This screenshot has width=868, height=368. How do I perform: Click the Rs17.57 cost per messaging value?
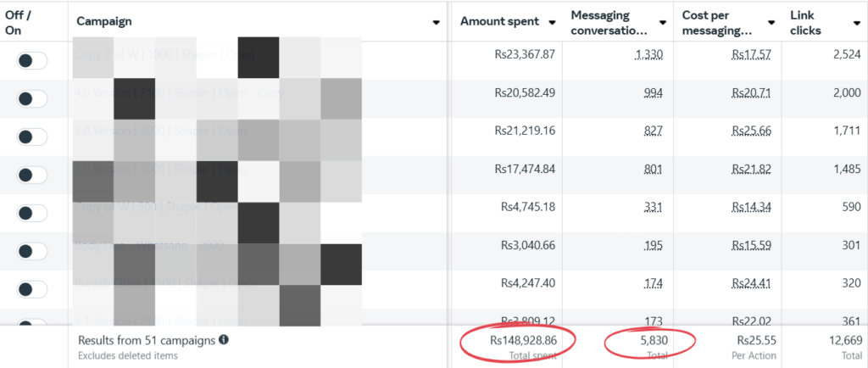click(751, 55)
